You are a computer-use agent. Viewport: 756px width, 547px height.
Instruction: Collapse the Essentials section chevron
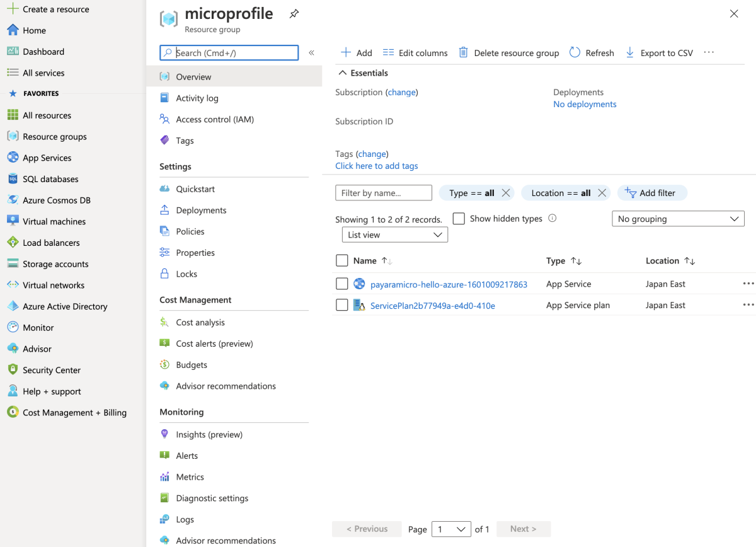[x=343, y=73]
